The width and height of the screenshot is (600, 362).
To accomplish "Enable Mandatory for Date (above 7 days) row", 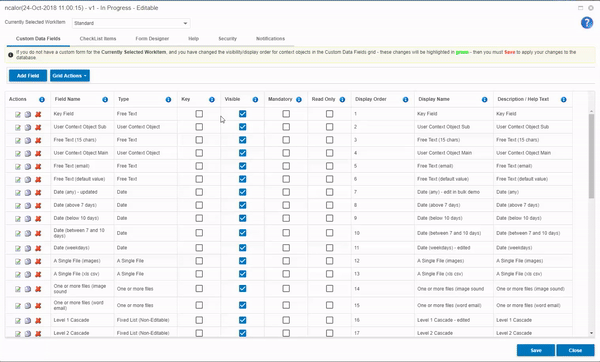I will (286, 205).
